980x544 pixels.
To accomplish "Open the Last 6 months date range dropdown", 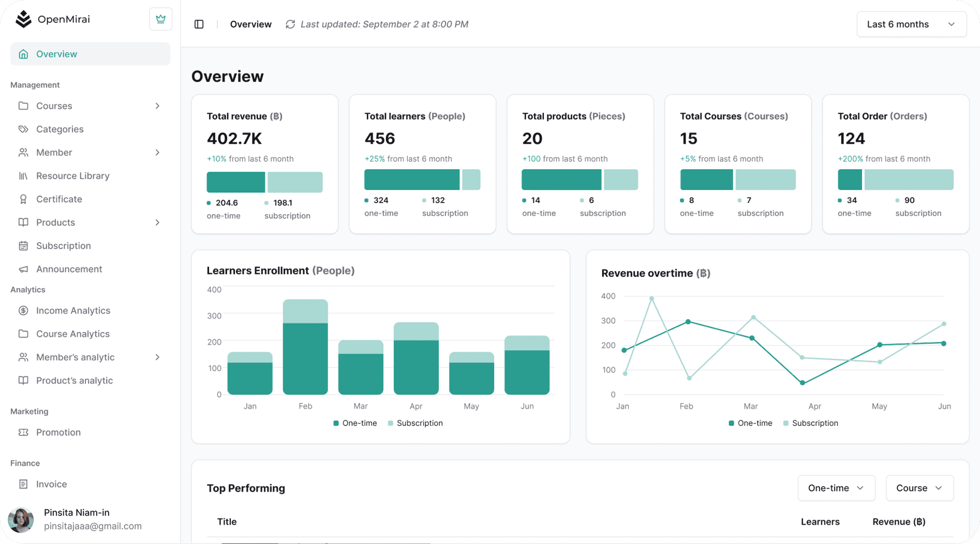I will click(x=911, y=24).
